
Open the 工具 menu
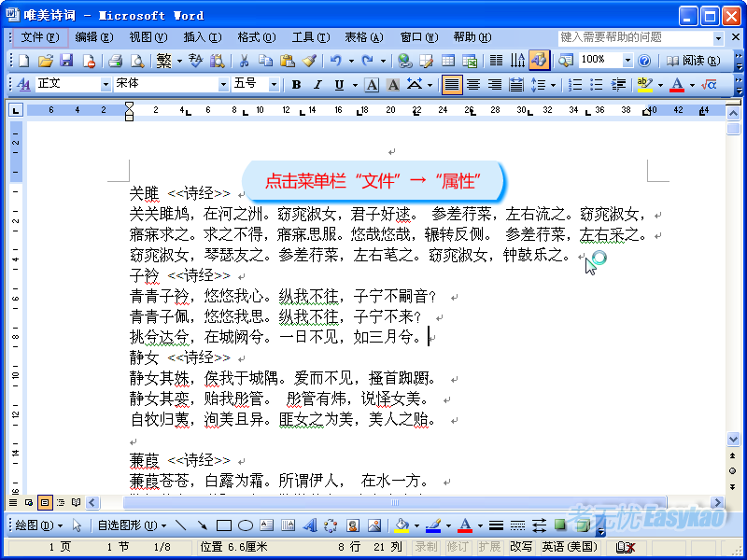[x=311, y=37]
